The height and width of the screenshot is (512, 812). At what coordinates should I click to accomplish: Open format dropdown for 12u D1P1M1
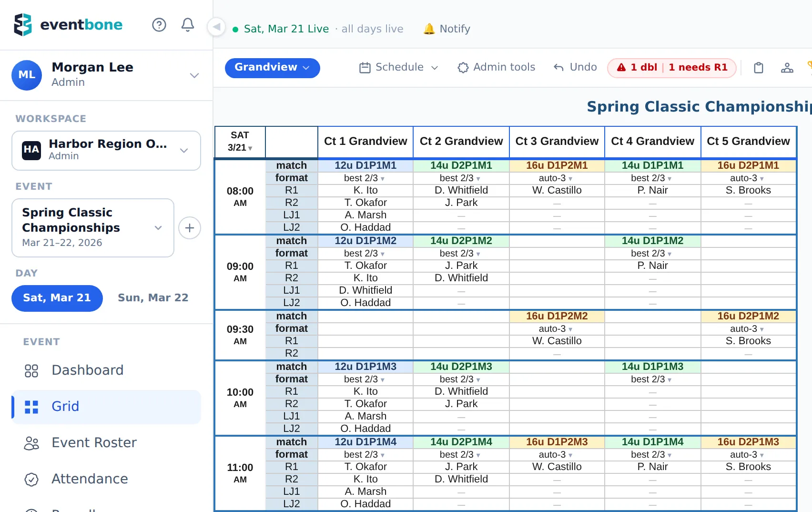point(365,178)
